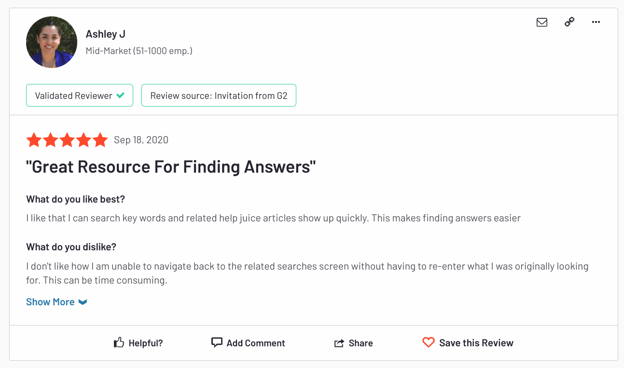Open the three-dots more options menu
Screen dimensions: 624x368
(x=596, y=22)
